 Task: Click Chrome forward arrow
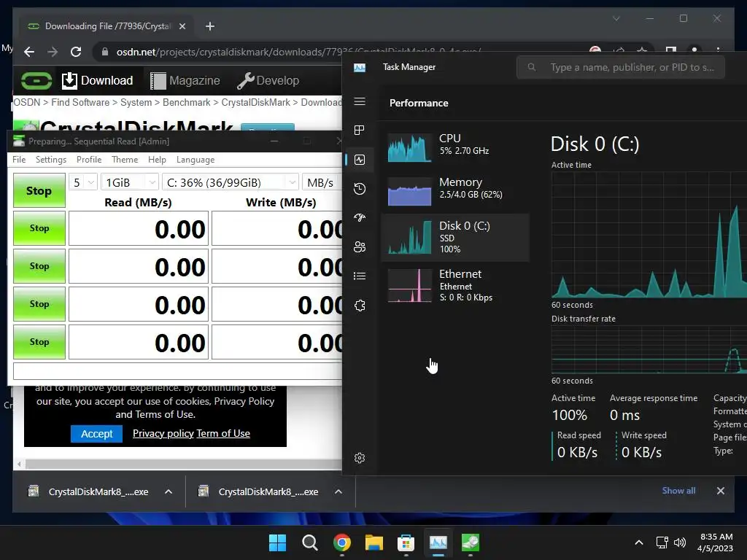point(53,52)
